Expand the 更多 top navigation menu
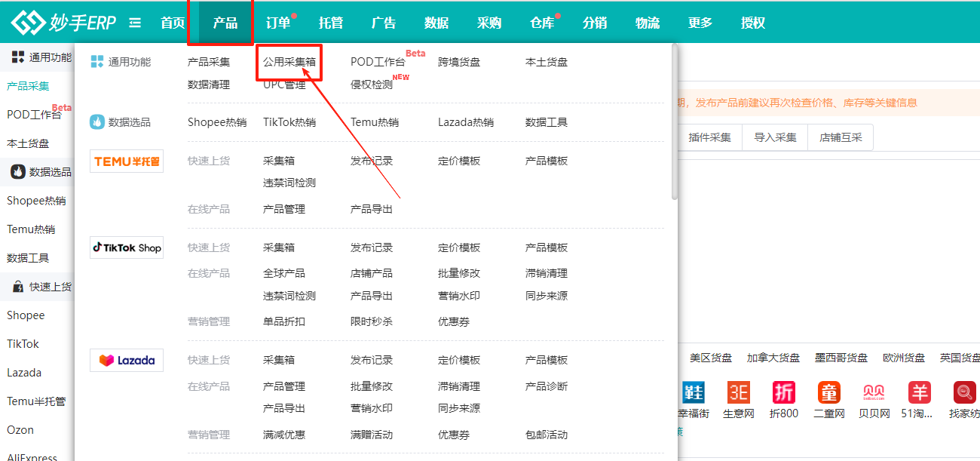 point(700,23)
